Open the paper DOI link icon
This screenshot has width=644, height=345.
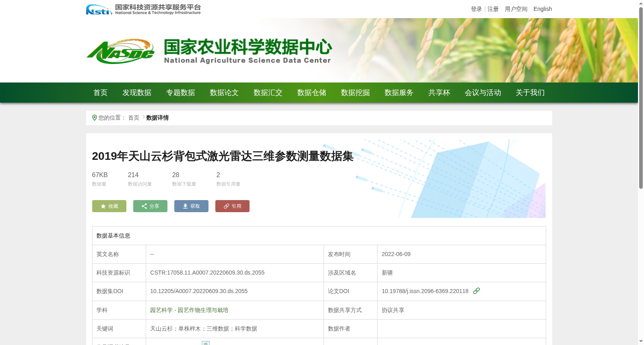[x=477, y=291]
